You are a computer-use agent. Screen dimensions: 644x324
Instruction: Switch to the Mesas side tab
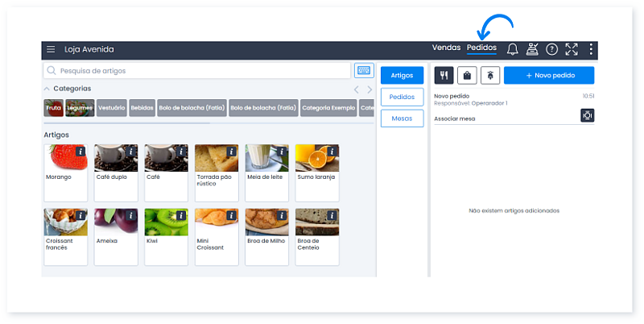coord(402,118)
